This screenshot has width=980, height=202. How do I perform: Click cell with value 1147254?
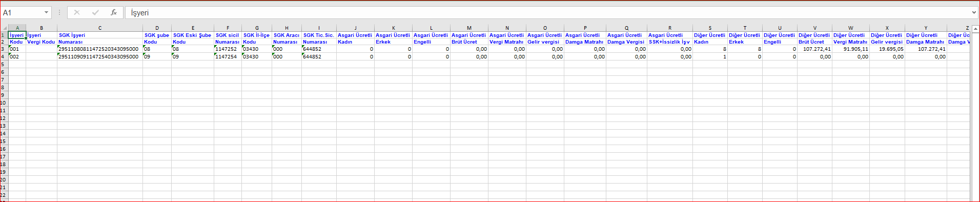click(228, 57)
